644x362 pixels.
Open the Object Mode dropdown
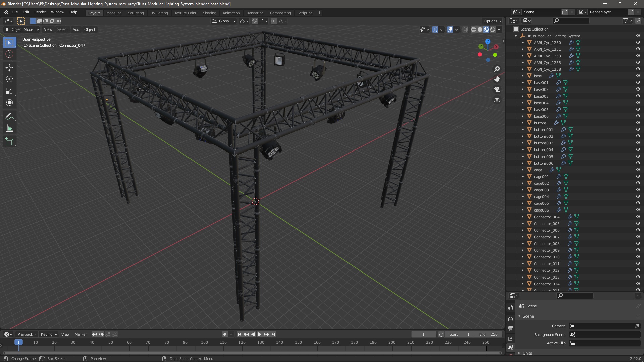[22, 29]
